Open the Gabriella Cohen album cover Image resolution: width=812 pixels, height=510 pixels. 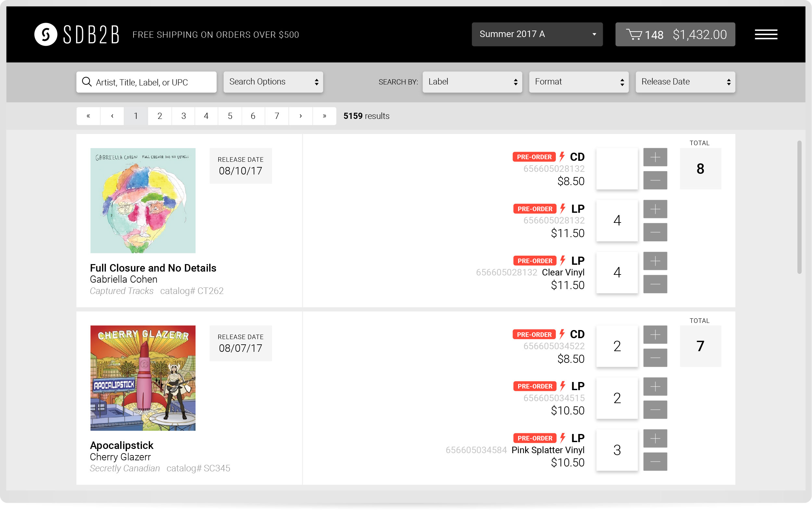143,200
